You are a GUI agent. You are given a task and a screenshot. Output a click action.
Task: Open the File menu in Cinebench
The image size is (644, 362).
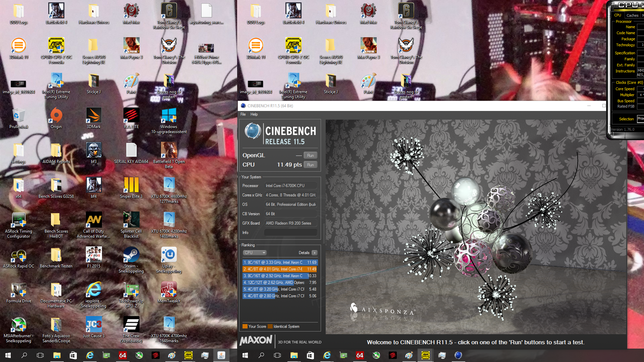(x=243, y=114)
